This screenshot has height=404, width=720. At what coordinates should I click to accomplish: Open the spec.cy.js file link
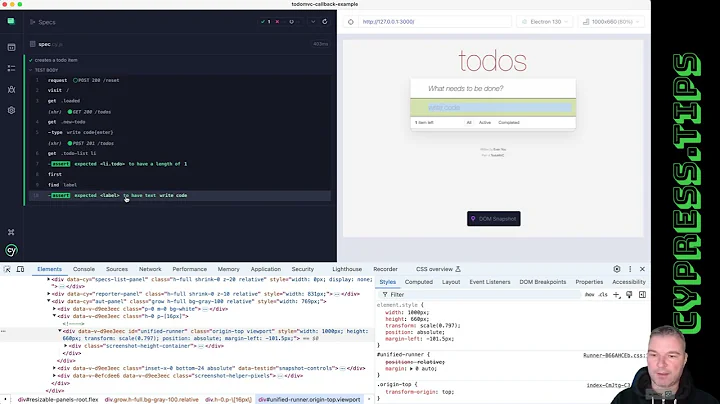click(x=51, y=44)
